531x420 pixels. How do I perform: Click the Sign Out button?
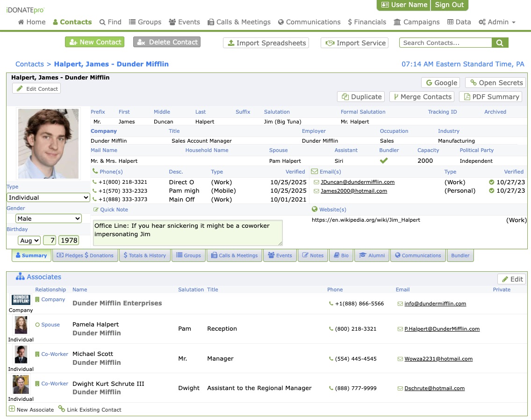[x=449, y=5]
